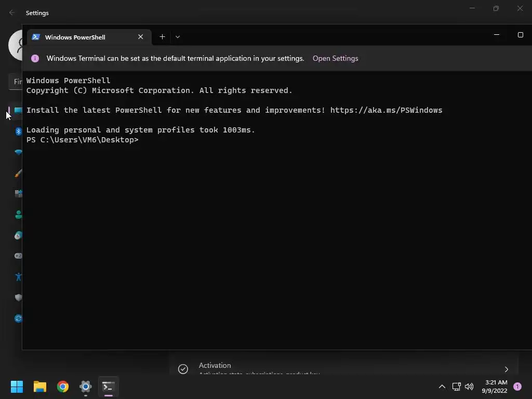This screenshot has height=399, width=532.
Task: Expand Activation with the chevron arrow
Action: [506, 369]
